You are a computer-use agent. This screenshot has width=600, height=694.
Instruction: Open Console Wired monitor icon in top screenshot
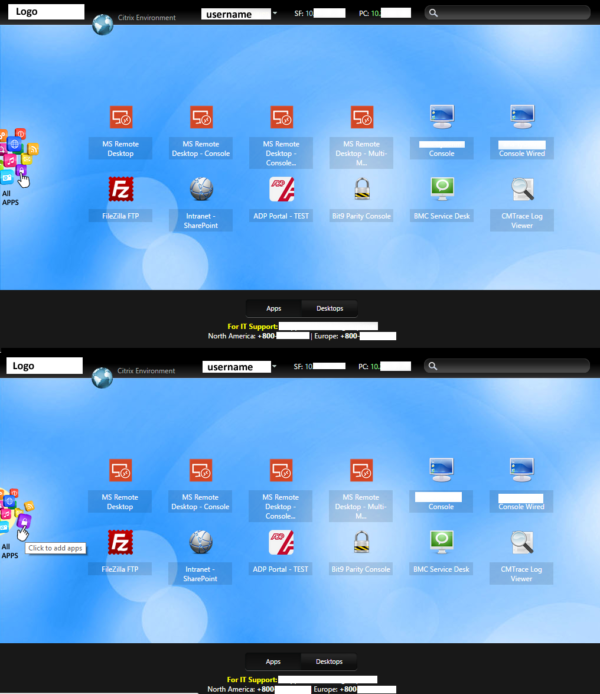(x=522, y=116)
